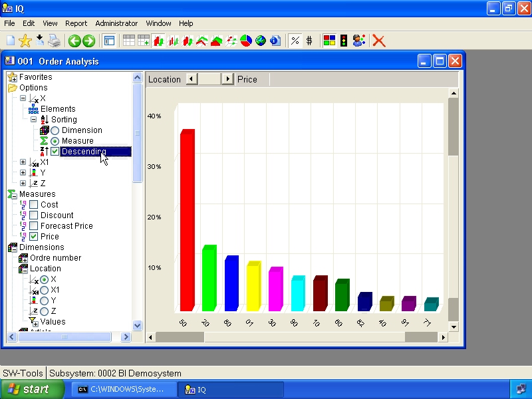The height and width of the screenshot is (399, 532).
Task: Click the chart's vertical scrollbar down arrow
Action: click(454, 327)
